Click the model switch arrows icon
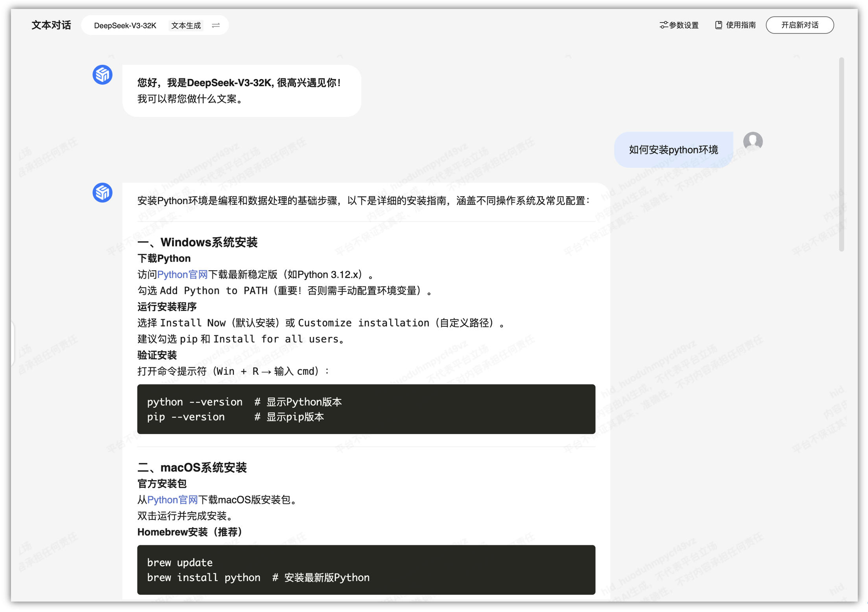Screen dimensions: 868x612 click(x=216, y=25)
